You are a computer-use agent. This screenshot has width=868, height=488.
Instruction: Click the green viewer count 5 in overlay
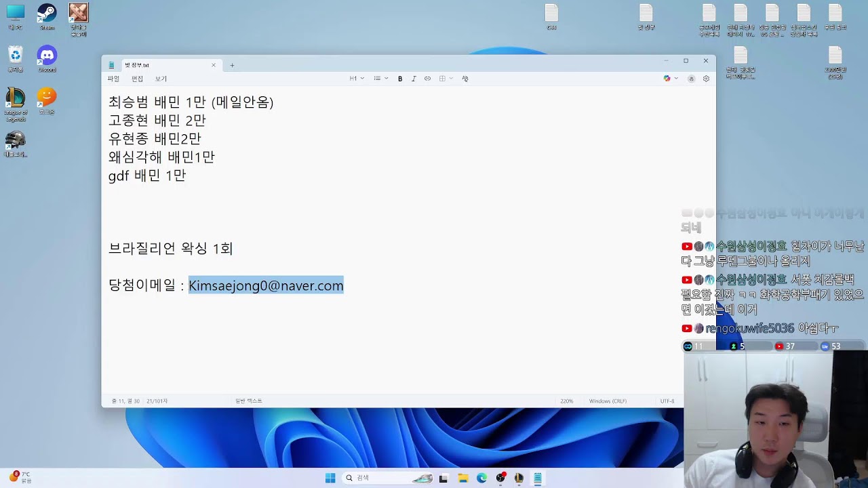coord(737,346)
